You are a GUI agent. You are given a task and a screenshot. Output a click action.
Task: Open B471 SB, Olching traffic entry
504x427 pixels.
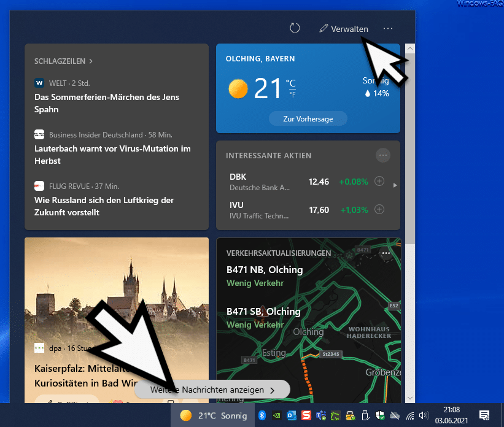tap(263, 318)
